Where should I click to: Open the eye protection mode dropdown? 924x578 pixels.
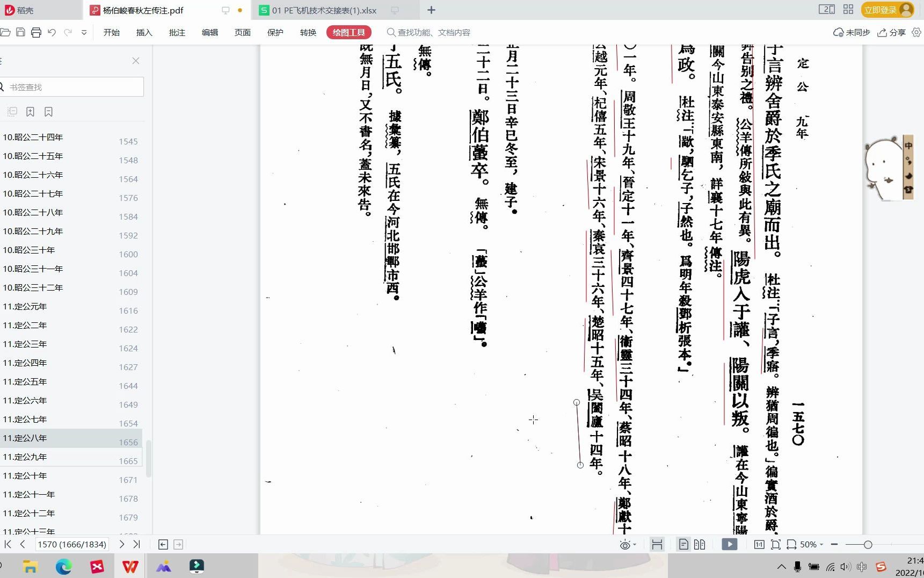[x=628, y=545]
